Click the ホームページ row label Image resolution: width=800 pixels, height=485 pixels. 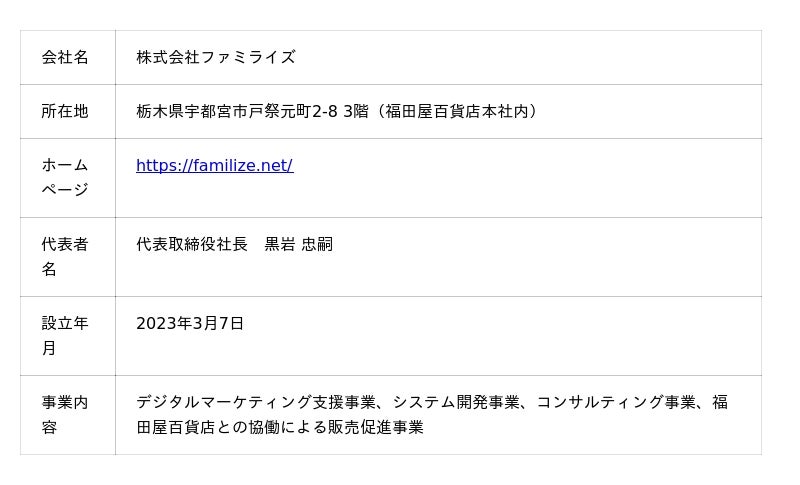[x=65, y=177]
